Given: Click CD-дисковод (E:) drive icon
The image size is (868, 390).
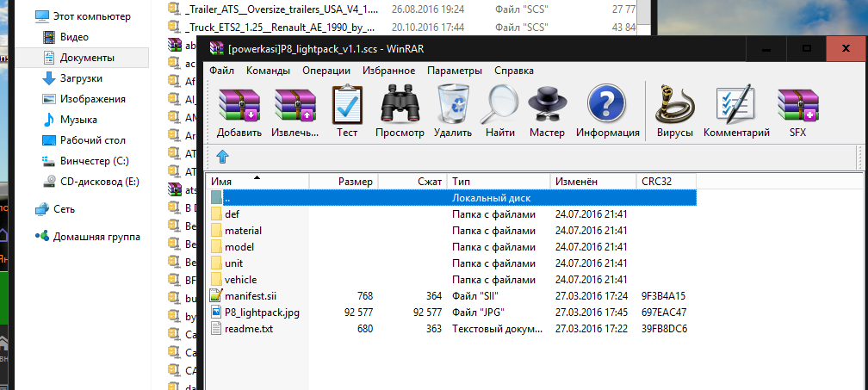Looking at the screenshot, I should (x=49, y=182).
